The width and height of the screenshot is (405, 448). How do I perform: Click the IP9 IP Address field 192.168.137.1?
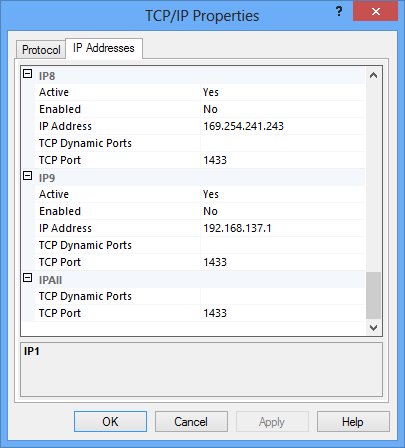click(283, 228)
